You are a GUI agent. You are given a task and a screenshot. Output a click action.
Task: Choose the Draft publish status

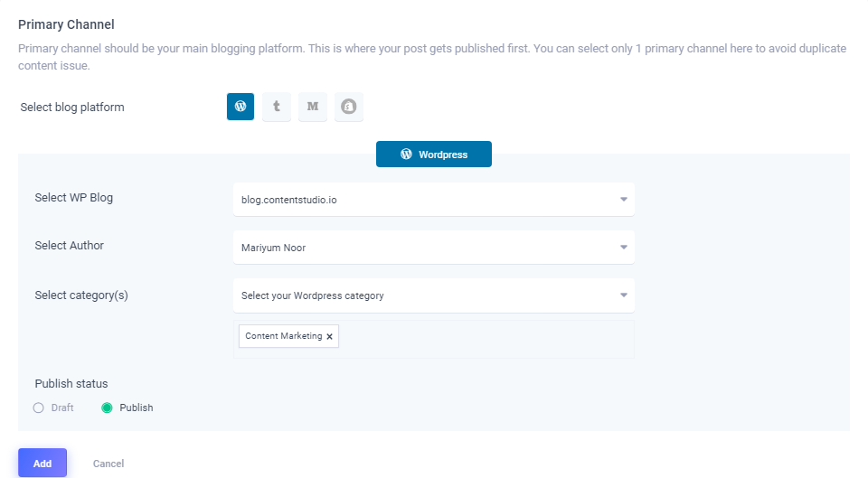[x=38, y=408]
